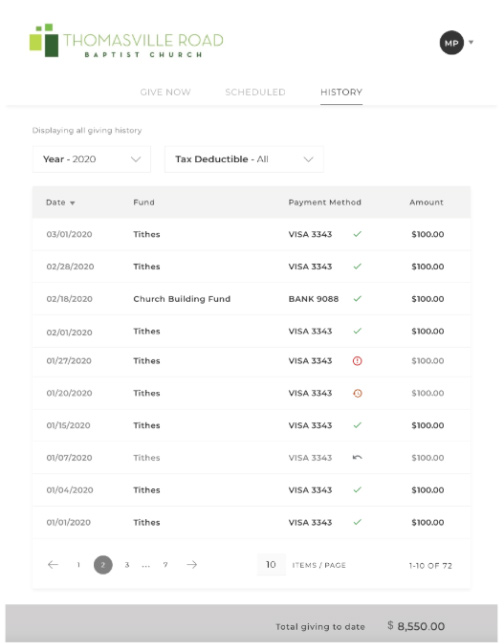Click the Thomasville Road Baptist Church logo

127,41
